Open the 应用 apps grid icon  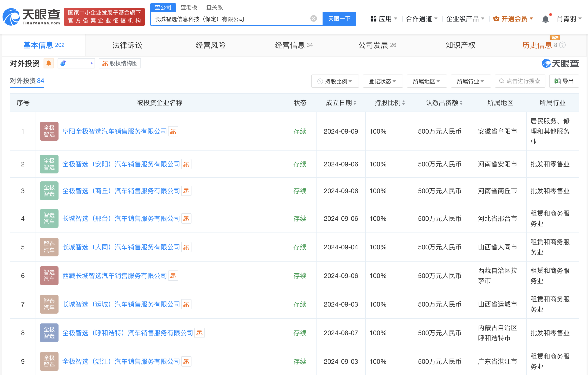[373, 19]
